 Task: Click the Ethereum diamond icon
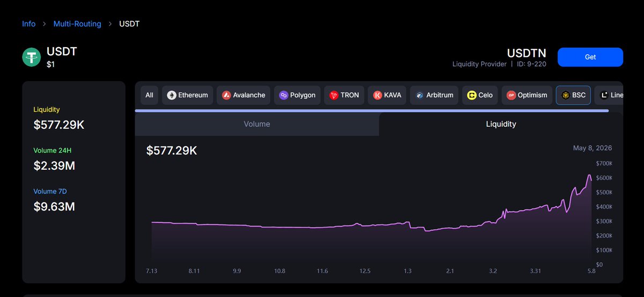[172, 95]
